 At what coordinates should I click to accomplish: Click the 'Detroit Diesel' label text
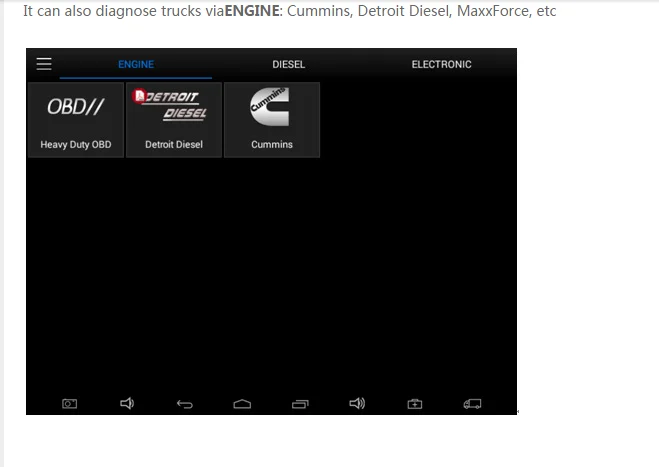[174, 145]
